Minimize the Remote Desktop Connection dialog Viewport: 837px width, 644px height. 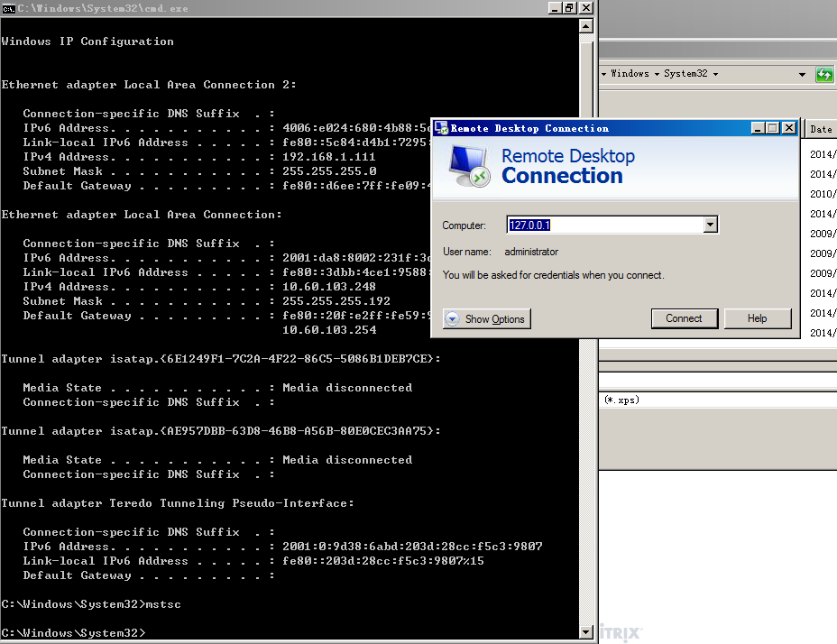click(x=758, y=128)
